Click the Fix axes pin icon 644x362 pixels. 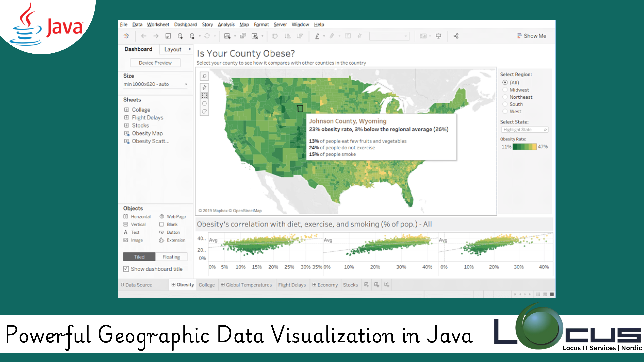(359, 36)
